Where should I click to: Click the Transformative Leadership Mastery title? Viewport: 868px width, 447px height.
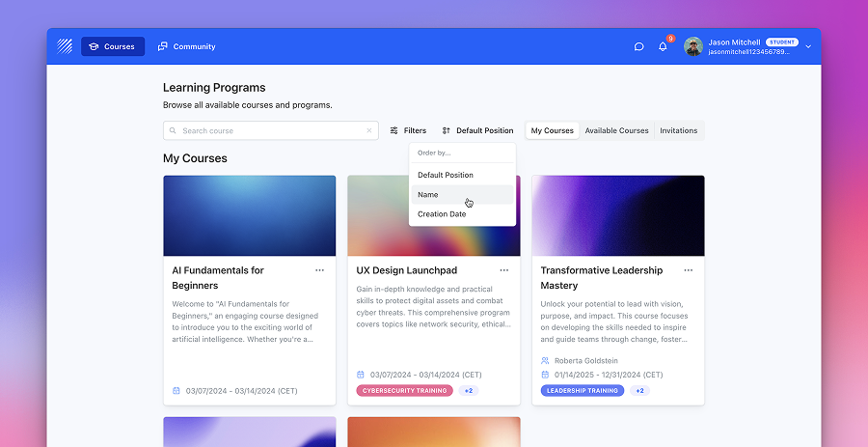click(601, 278)
